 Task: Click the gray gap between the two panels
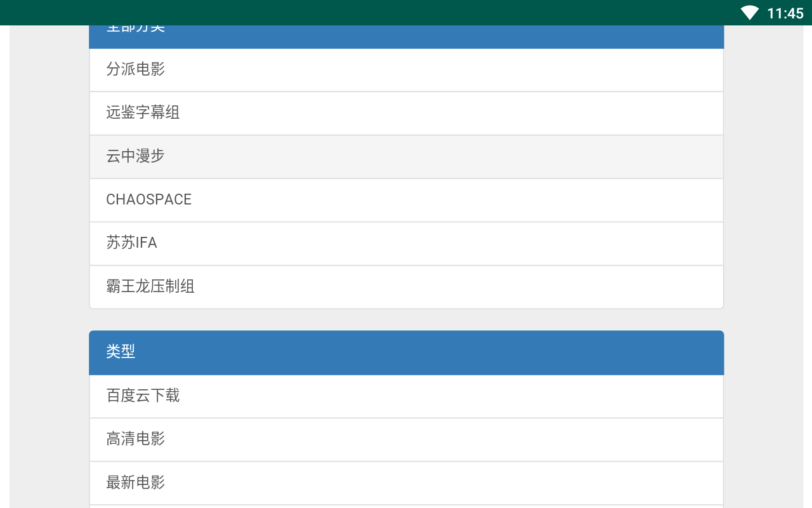(x=406, y=319)
